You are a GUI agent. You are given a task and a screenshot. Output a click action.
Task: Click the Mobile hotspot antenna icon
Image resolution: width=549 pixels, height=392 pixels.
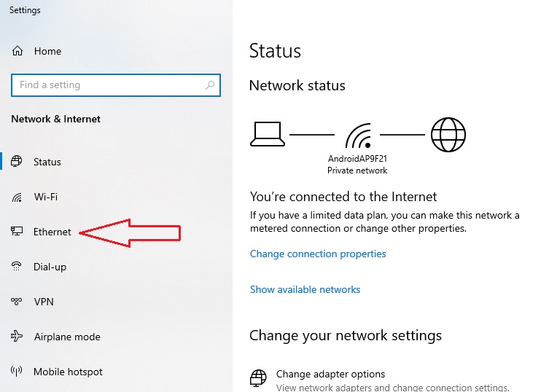coord(17,371)
